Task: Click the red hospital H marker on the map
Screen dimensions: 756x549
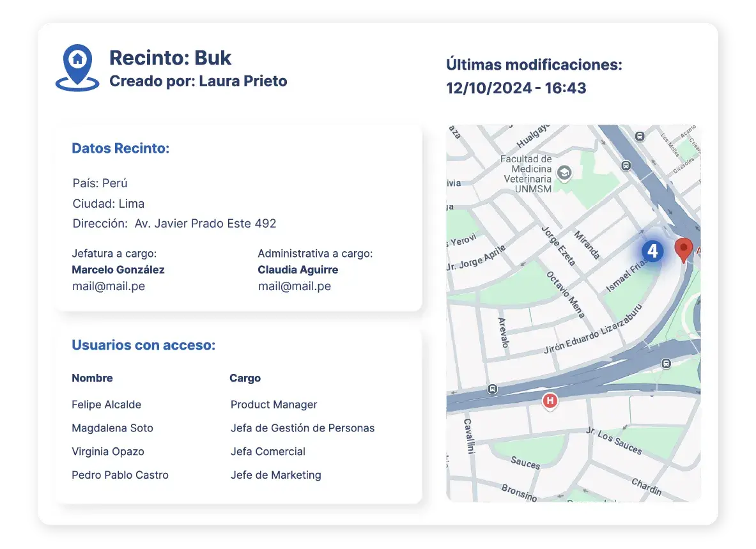Action: [550, 401]
